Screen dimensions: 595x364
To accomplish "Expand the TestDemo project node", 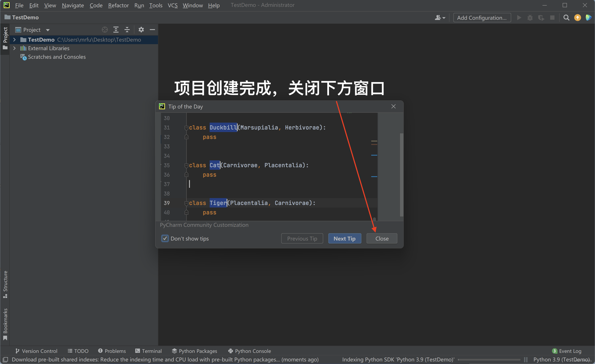I will (x=15, y=40).
